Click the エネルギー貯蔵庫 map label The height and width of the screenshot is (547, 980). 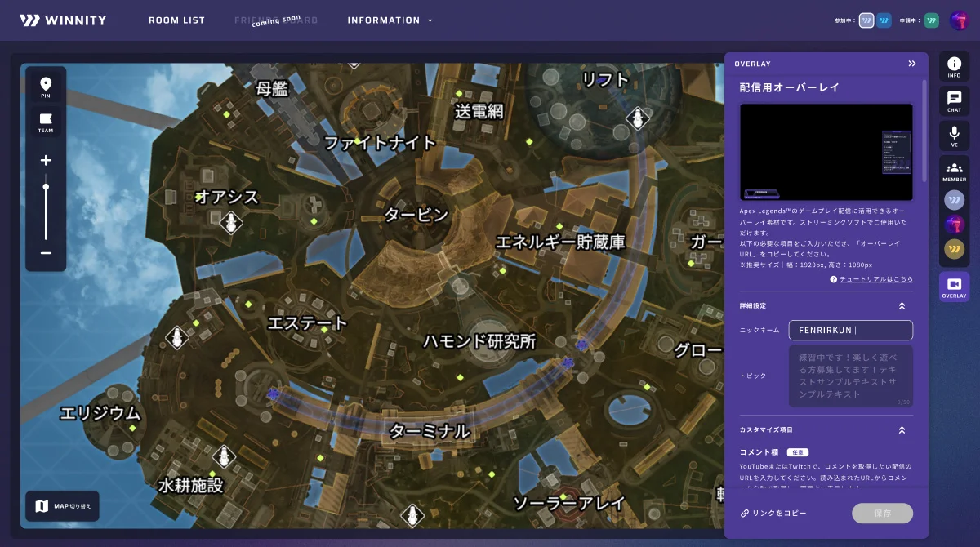tap(560, 242)
